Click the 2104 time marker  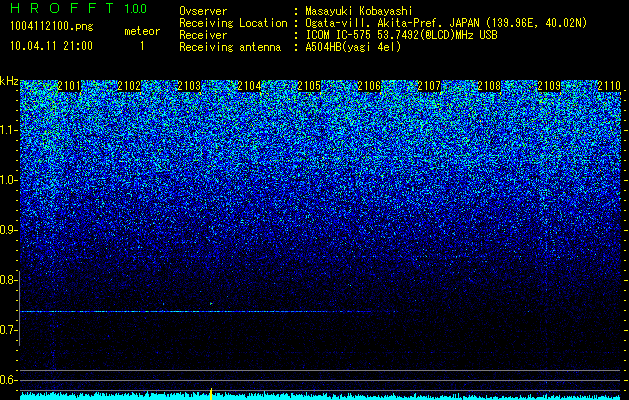click(249, 86)
